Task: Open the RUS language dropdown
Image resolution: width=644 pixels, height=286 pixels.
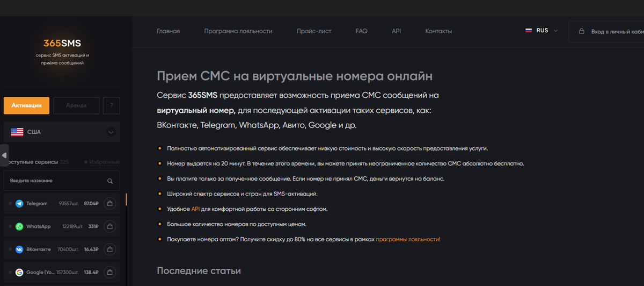Action: [x=542, y=31]
